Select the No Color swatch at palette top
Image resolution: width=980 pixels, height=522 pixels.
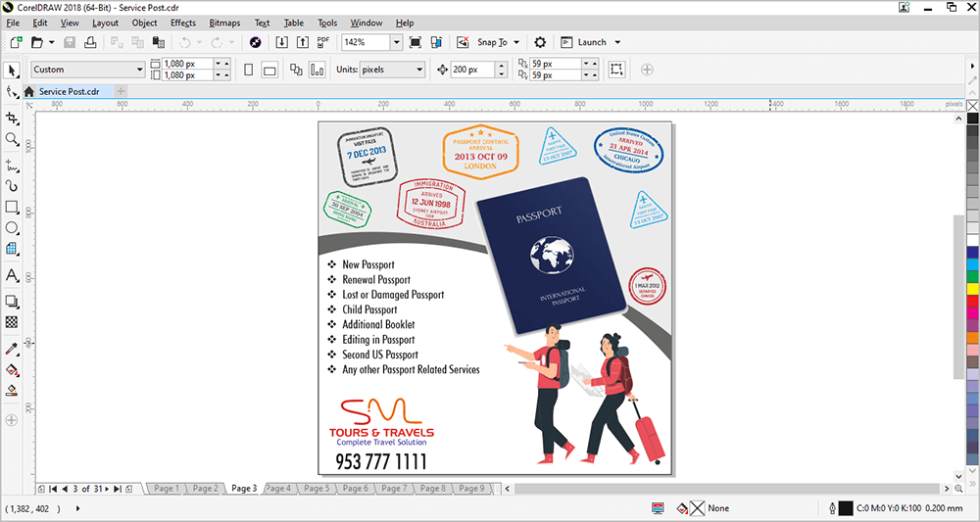[972, 106]
